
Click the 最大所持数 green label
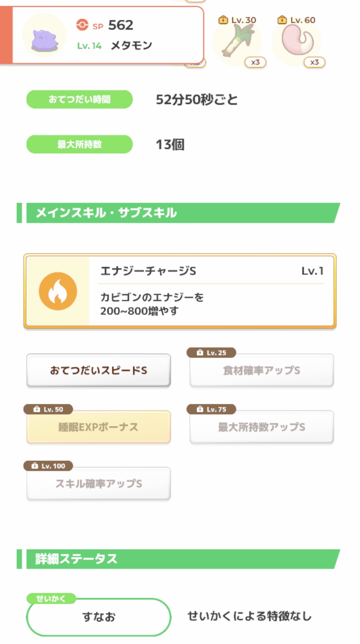[x=79, y=144]
